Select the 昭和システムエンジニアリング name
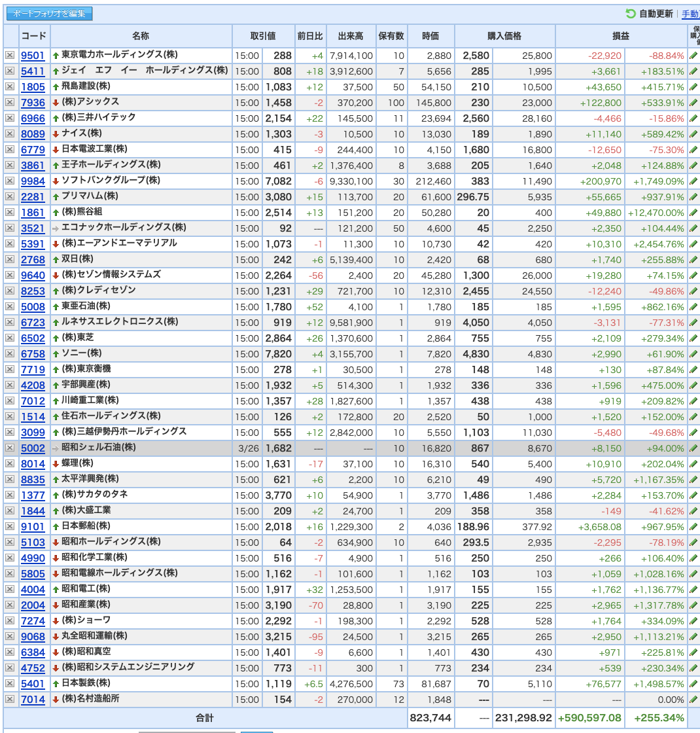This screenshot has width=700, height=733. click(x=128, y=667)
